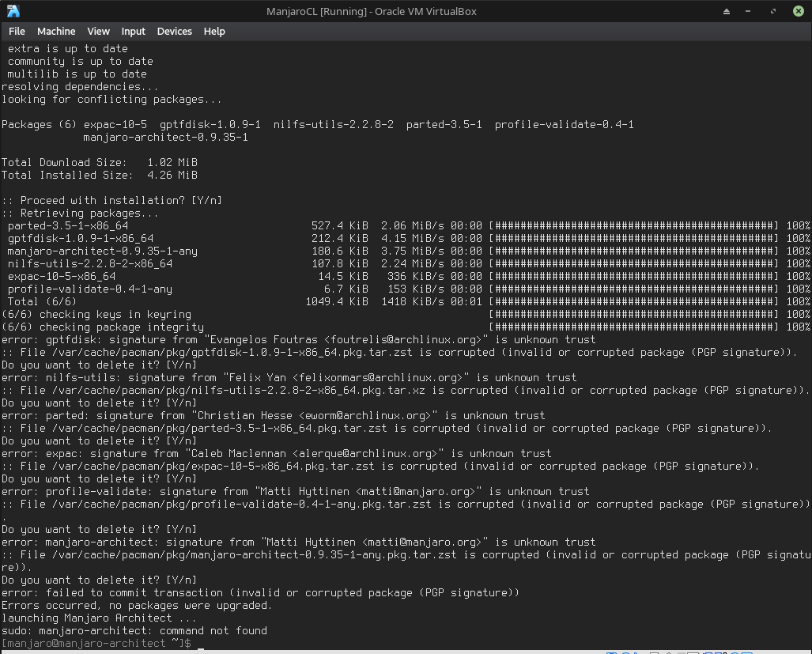Click "sudo: manjaro-architect: command not found"

tap(134, 631)
